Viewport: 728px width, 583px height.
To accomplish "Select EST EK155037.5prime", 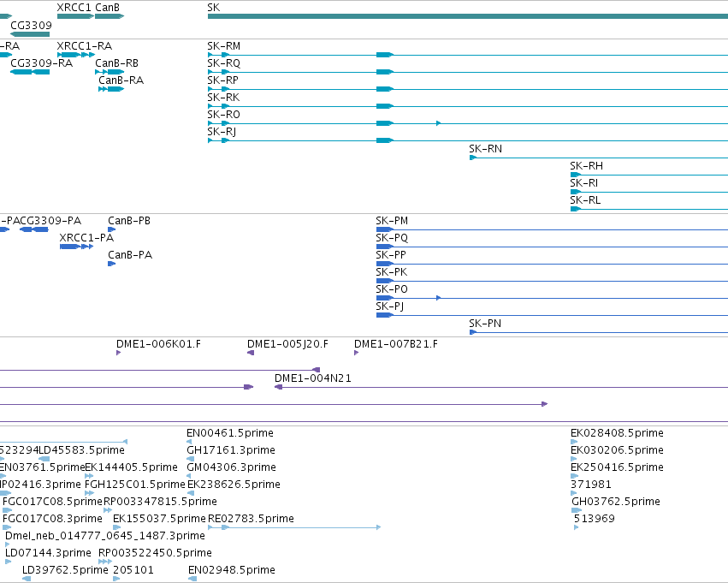I will [117, 527].
